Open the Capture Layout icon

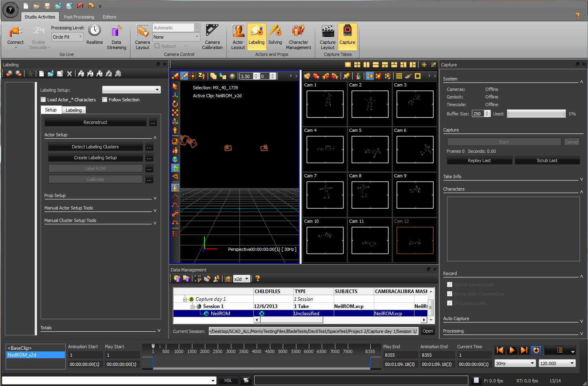pos(327,32)
